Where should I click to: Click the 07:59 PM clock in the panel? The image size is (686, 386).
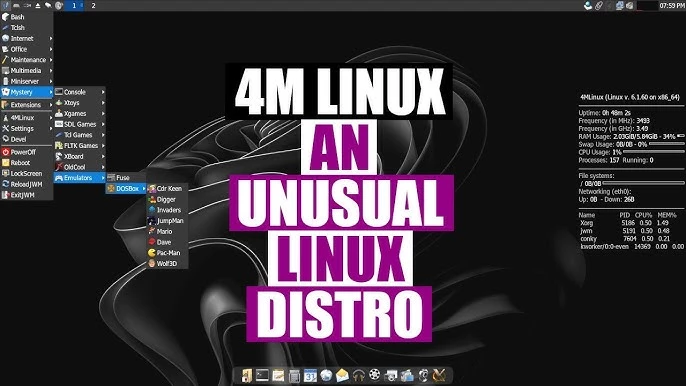[x=672, y=5]
